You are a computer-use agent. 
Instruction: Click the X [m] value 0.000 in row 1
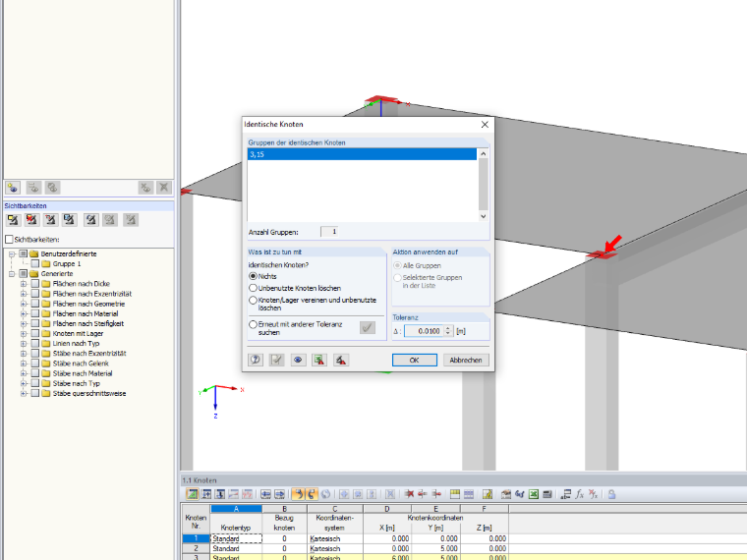pyautogui.click(x=387, y=538)
